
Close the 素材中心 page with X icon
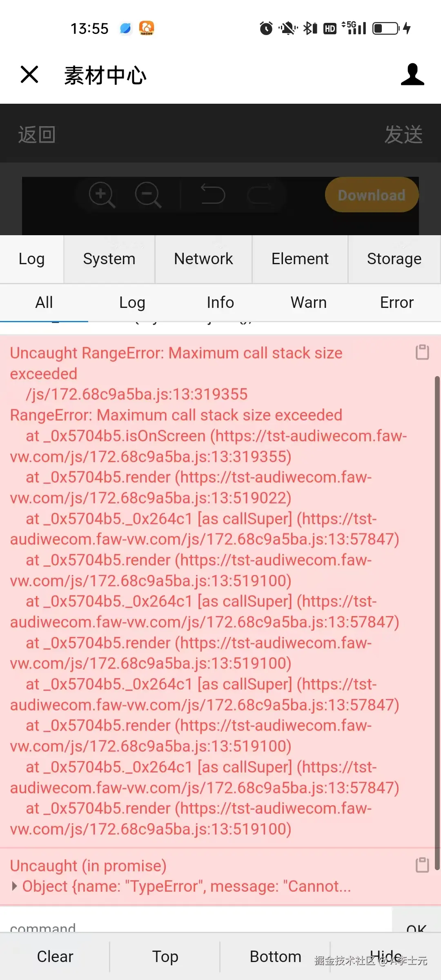pos(29,74)
